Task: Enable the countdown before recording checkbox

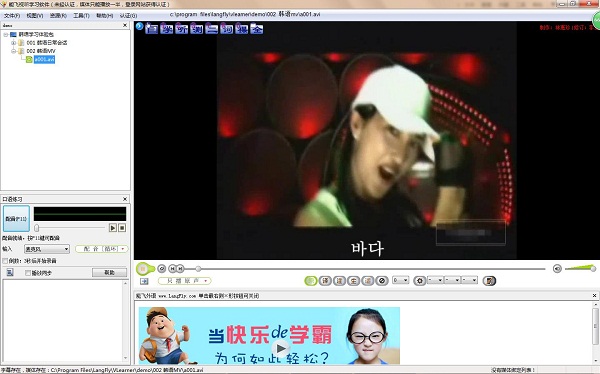Action: tap(5, 261)
